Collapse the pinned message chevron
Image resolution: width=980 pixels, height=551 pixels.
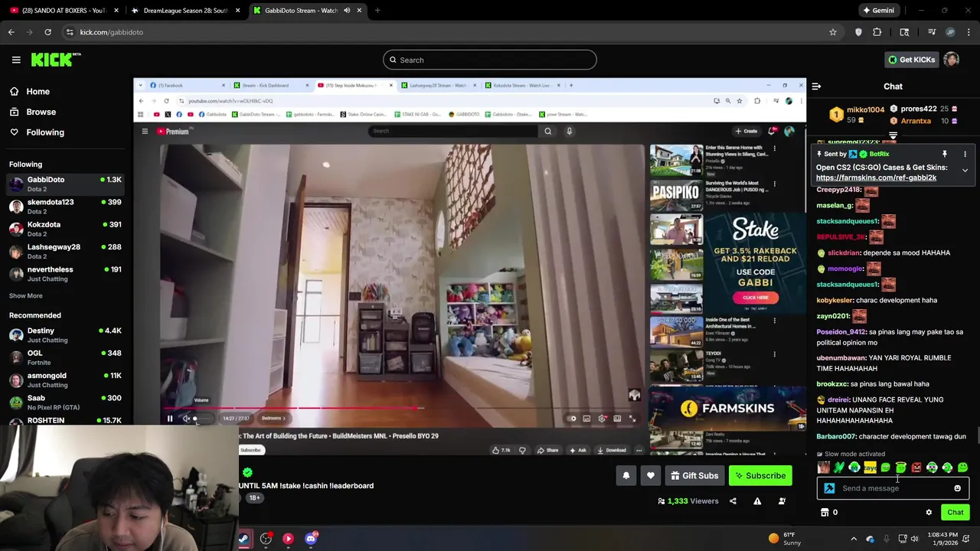(965, 170)
